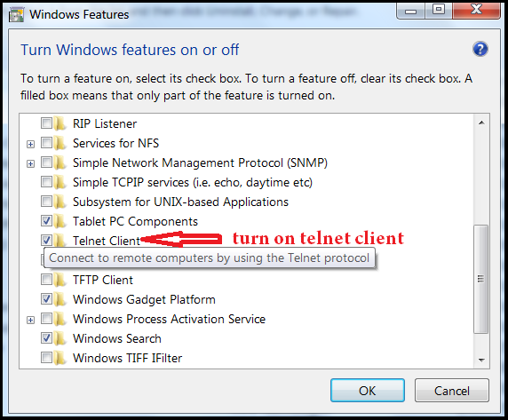Open the blue help question mark icon

pyautogui.click(x=480, y=49)
